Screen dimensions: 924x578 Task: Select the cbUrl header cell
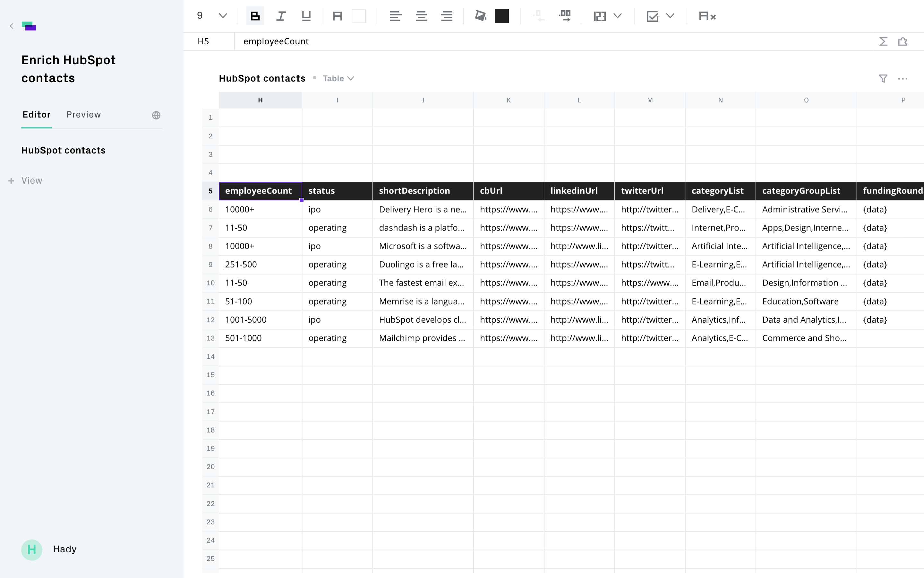point(509,191)
